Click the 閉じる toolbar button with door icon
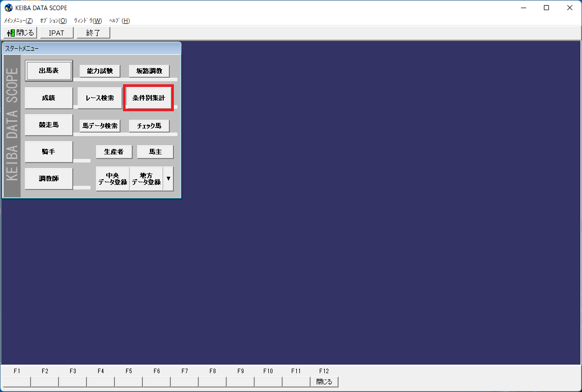The image size is (582, 392). pos(20,32)
